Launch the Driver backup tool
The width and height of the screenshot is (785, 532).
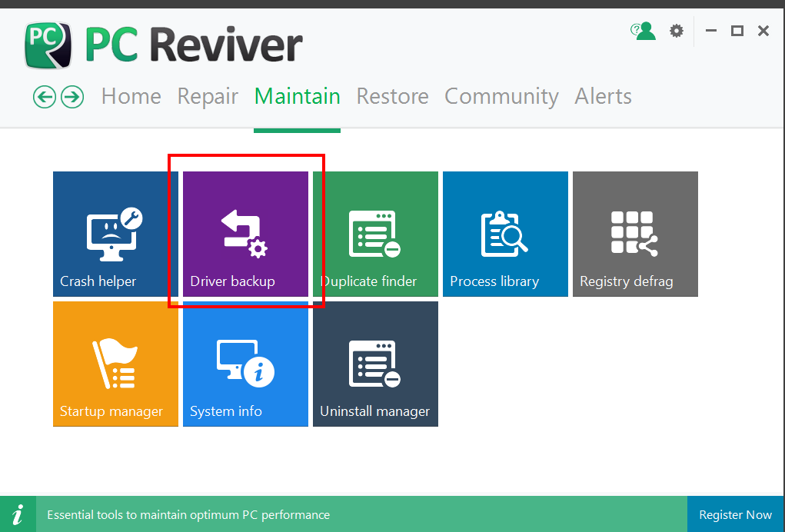pyautogui.click(x=245, y=234)
